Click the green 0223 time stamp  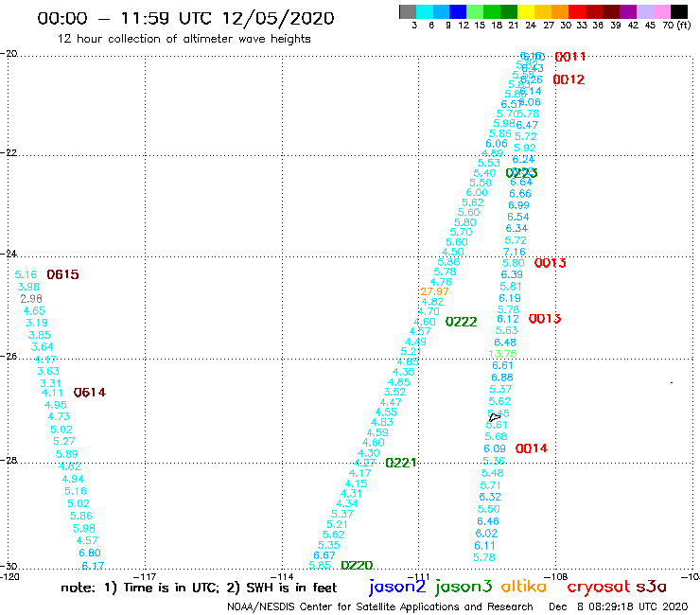tap(521, 173)
